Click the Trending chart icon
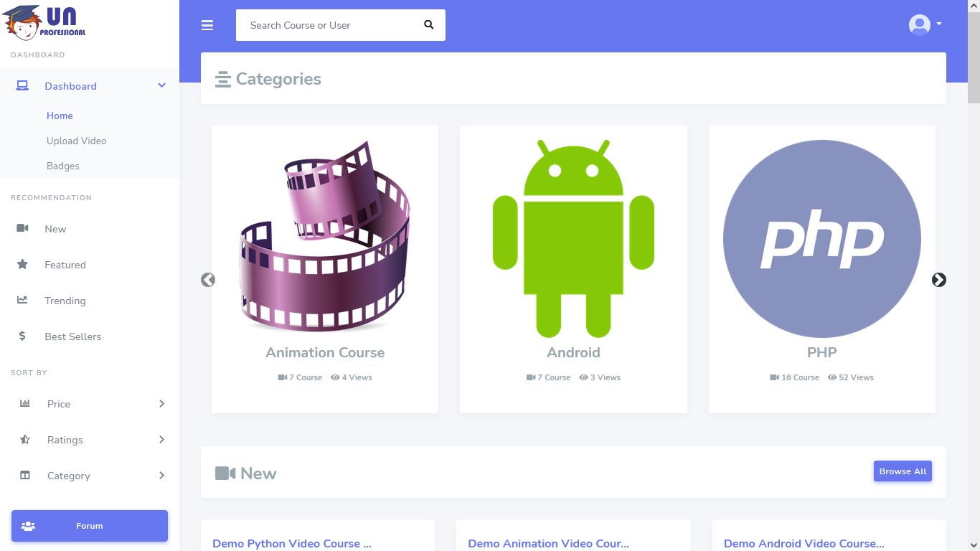The image size is (980, 551). (x=22, y=300)
